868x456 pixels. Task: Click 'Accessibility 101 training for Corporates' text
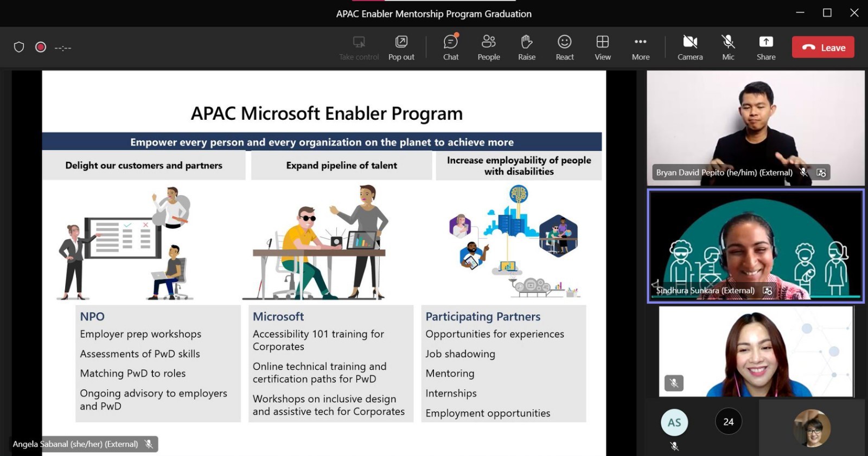318,340
